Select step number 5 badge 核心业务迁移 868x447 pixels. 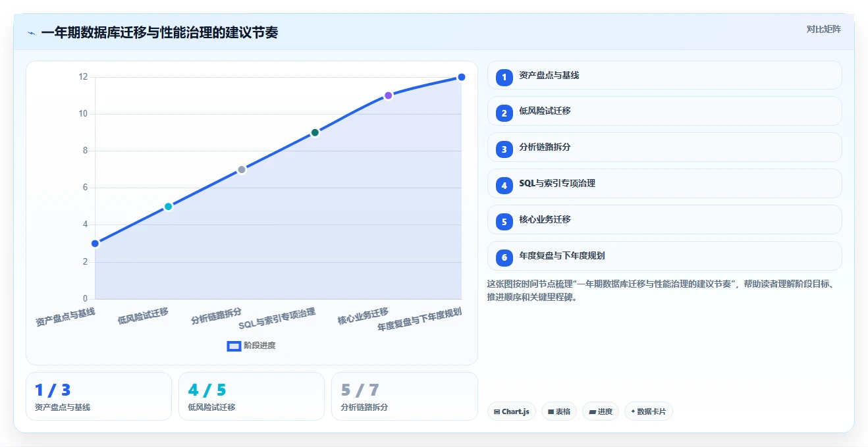(x=504, y=222)
